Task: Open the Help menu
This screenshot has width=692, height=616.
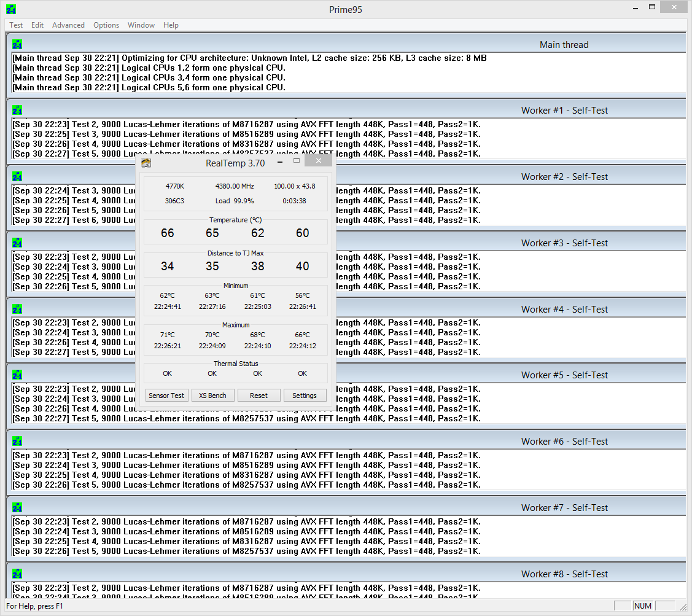Action: [171, 25]
